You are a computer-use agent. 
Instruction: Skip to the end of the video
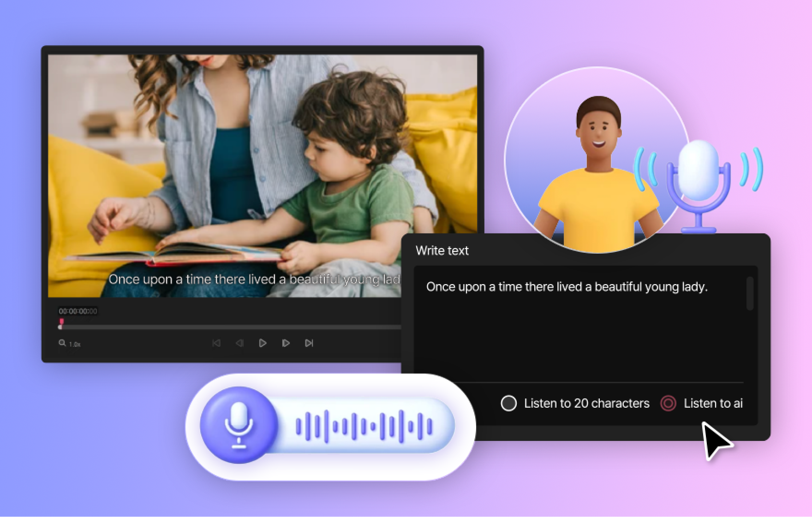[309, 343]
